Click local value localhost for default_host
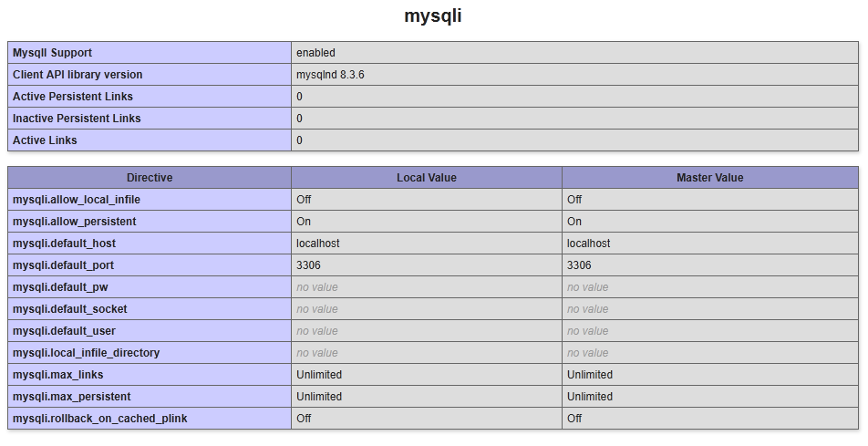The height and width of the screenshot is (446, 868). click(318, 244)
